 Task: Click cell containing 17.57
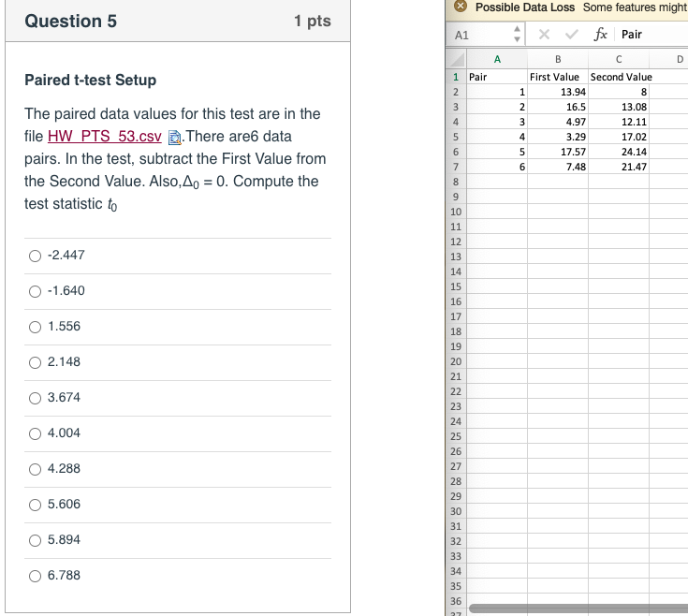[558, 152]
